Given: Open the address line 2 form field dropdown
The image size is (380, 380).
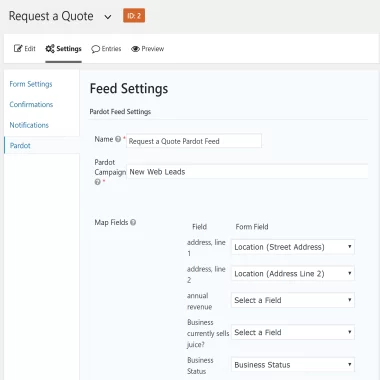Looking at the screenshot, I should pyautogui.click(x=293, y=274).
